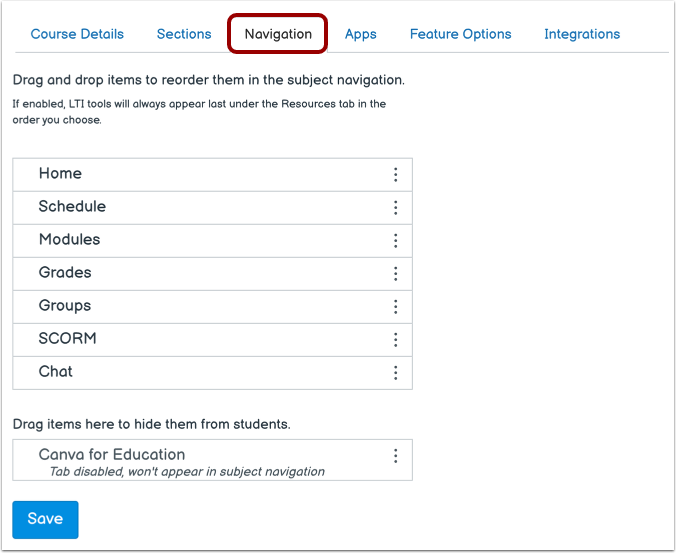Switch to the Integrations tab
Image resolution: width=676 pixels, height=553 pixels.
[582, 34]
